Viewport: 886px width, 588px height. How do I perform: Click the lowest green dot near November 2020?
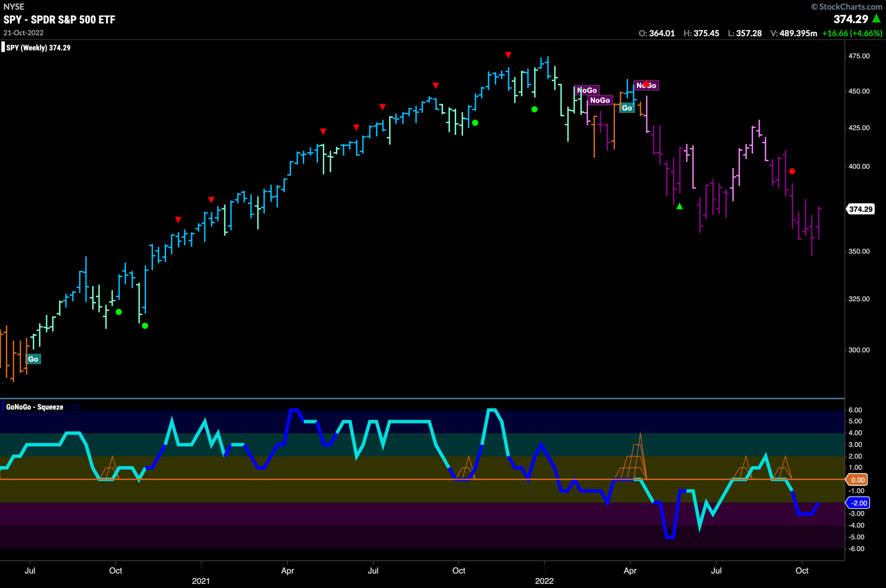(145, 326)
